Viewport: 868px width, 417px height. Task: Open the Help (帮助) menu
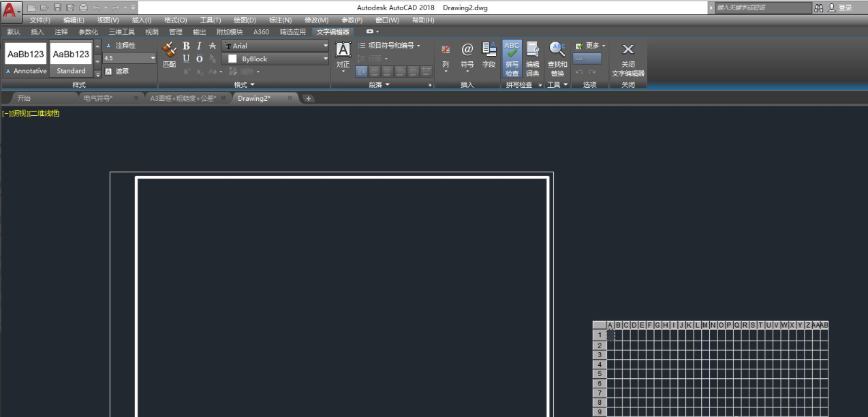coord(423,20)
